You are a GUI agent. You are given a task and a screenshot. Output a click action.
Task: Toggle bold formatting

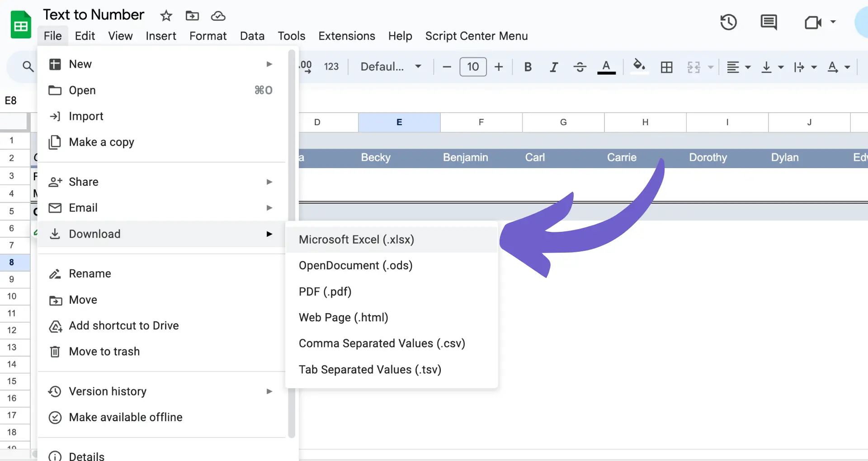coord(528,67)
